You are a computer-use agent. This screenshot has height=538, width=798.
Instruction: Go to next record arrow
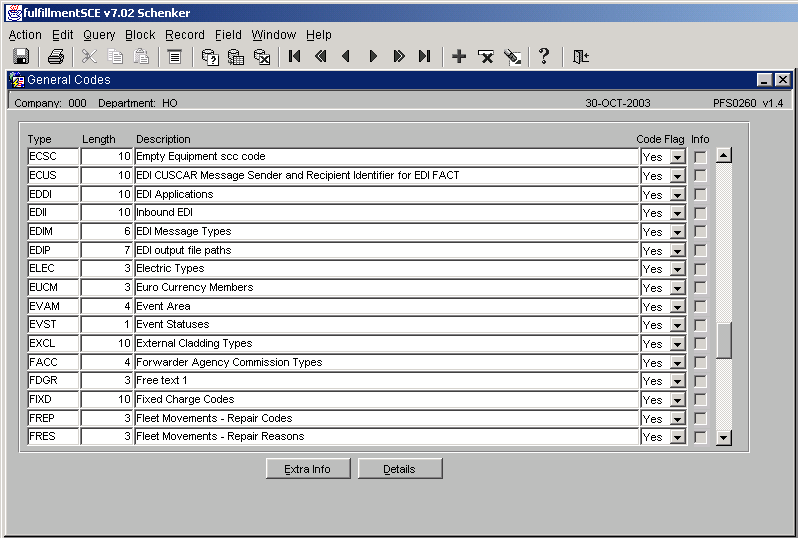(373, 56)
